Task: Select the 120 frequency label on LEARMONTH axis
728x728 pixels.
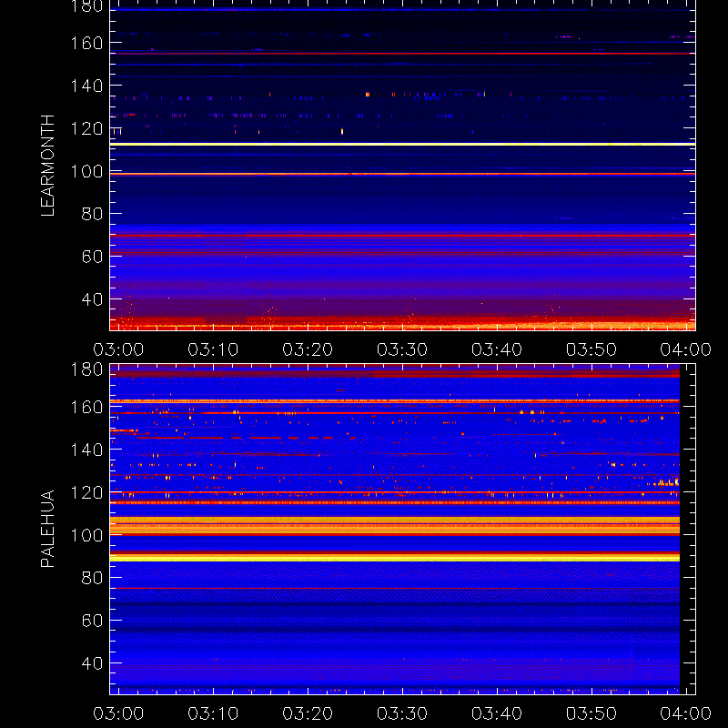Action: pyautogui.click(x=86, y=128)
